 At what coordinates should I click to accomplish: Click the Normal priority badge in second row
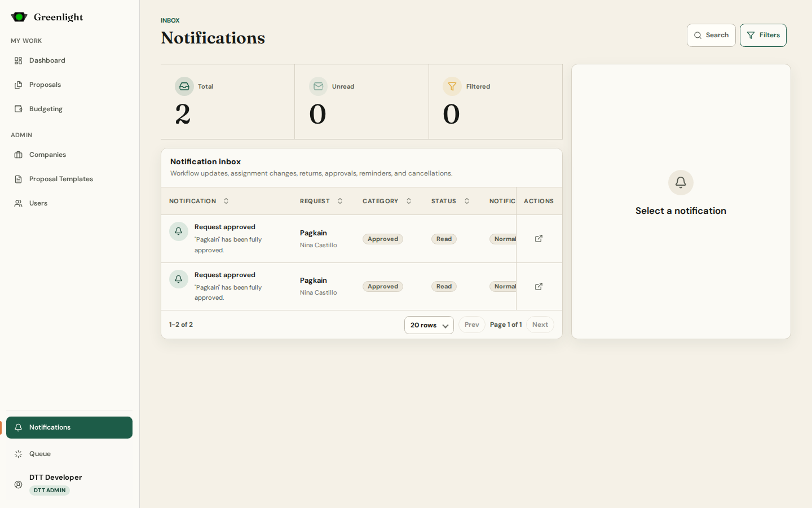(503, 286)
